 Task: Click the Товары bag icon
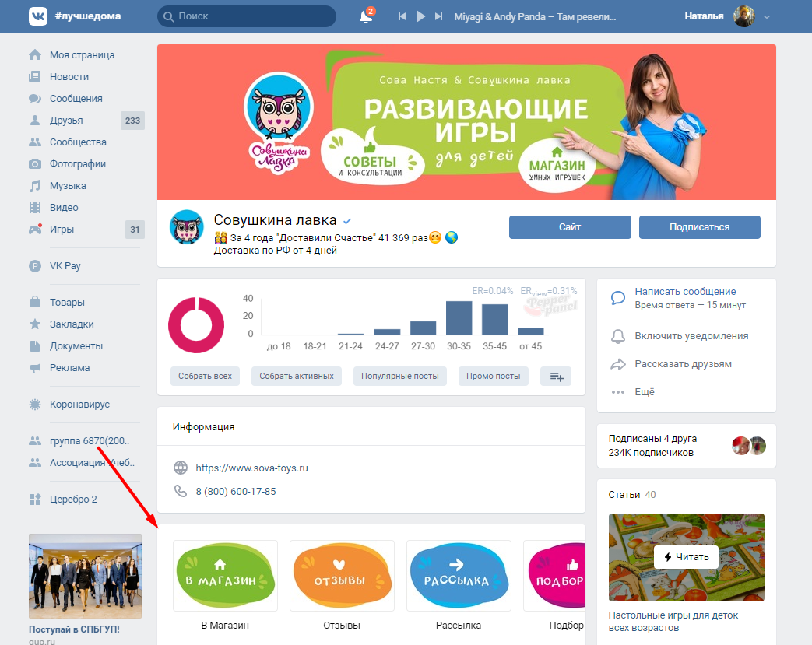35,303
